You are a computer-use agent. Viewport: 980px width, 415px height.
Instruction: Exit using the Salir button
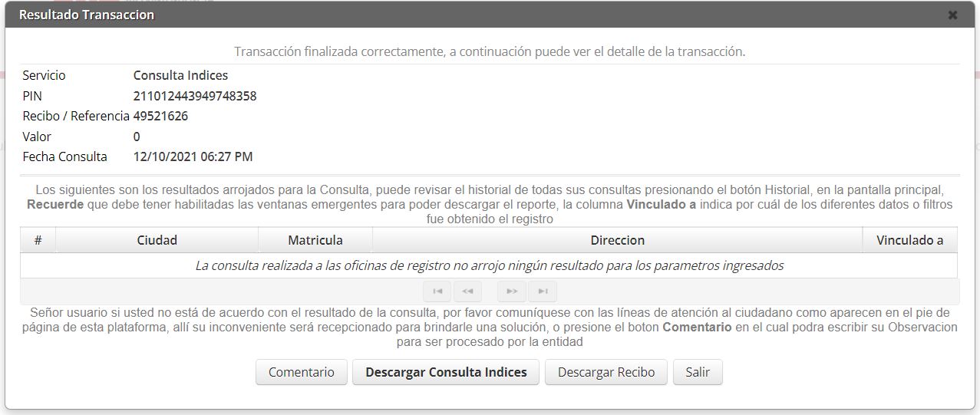point(698,372)
